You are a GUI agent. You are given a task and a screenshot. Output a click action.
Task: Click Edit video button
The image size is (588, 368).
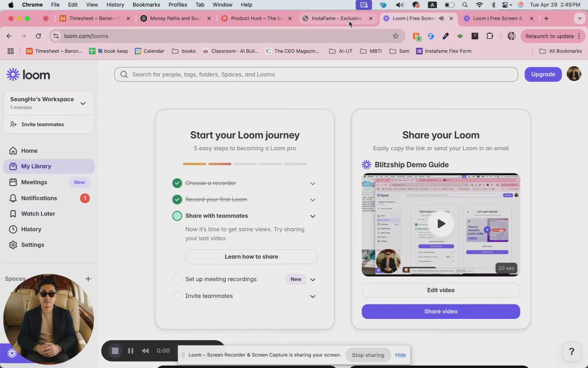pos(440,290)
